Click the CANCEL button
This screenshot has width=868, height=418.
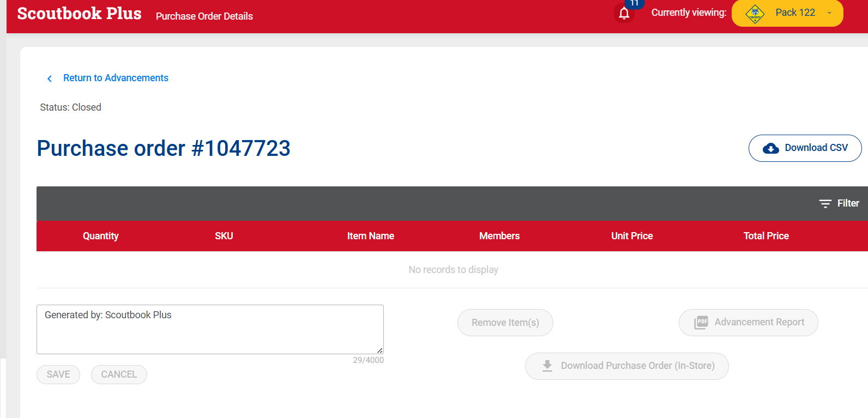(119, 374)
